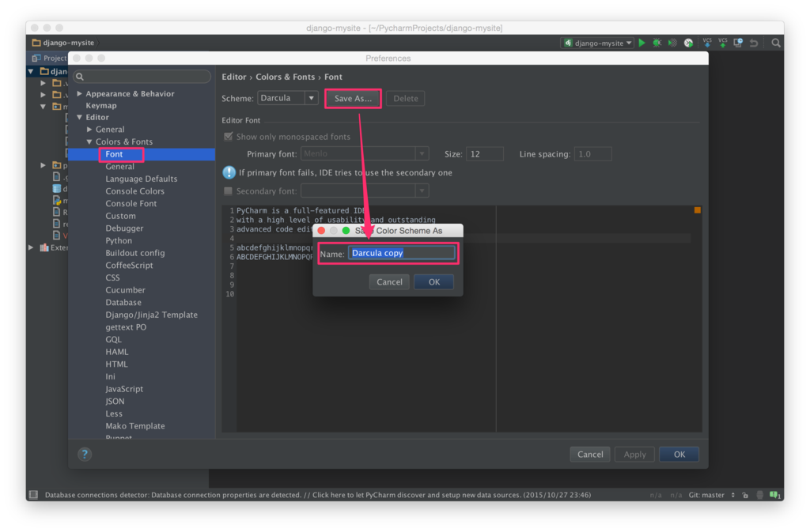
Task: Select CoffeeScript entry
Action: coord(129,266)
